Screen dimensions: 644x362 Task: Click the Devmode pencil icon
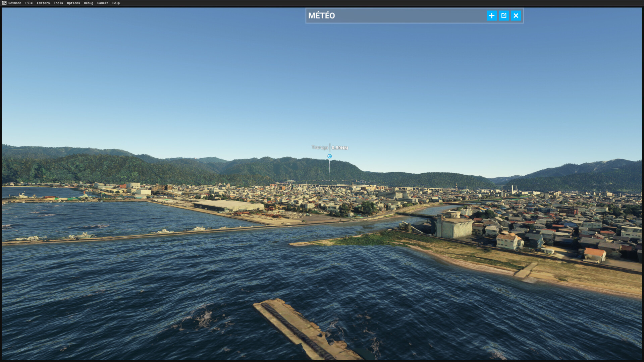point(4,3)
